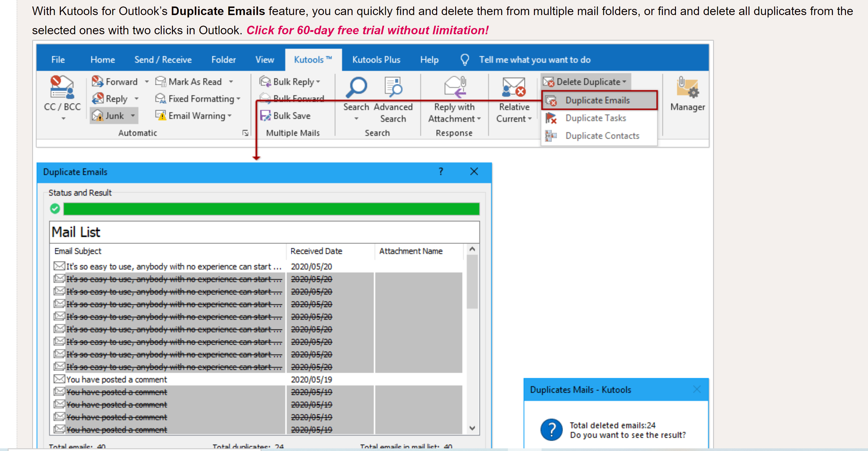Screen dimensions: 868x451
Task: Expand the Search dropdown arrow
Action: pos(356,119)
